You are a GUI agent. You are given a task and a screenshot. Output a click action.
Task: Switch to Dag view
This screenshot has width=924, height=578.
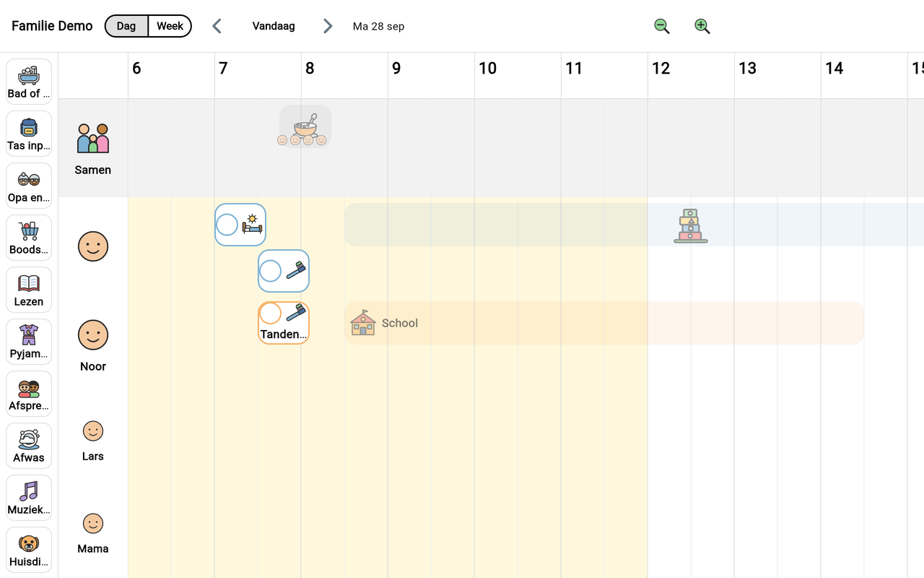(x=126, y=26)
